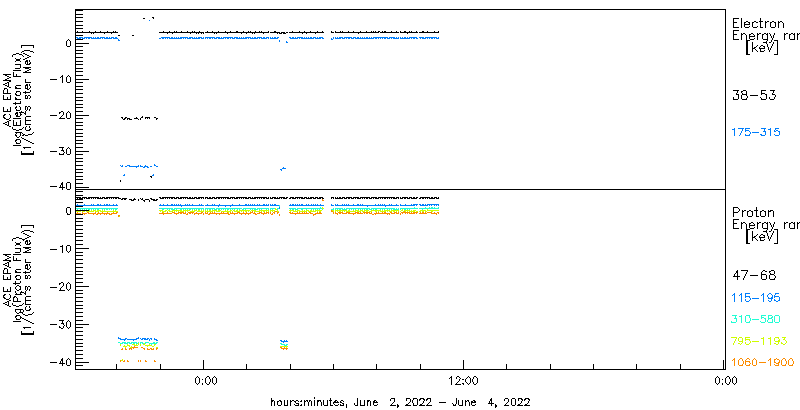
Task: Click the 12:00 time axis label
Action: point(463,380)
